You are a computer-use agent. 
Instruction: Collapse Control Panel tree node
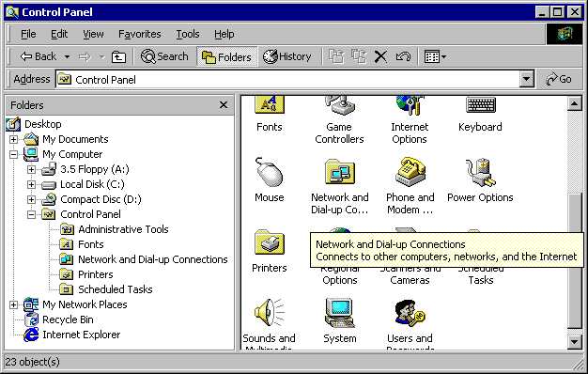[x=32, y=214]
